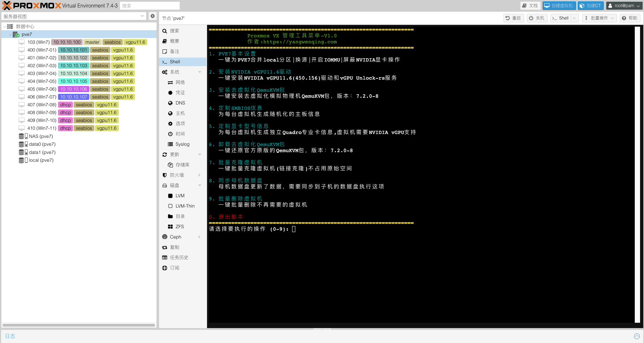This screenshot has width=644, height=343.
Task: Expand the 防火墙 (Firewall) submenu
Action: (200, 175)
